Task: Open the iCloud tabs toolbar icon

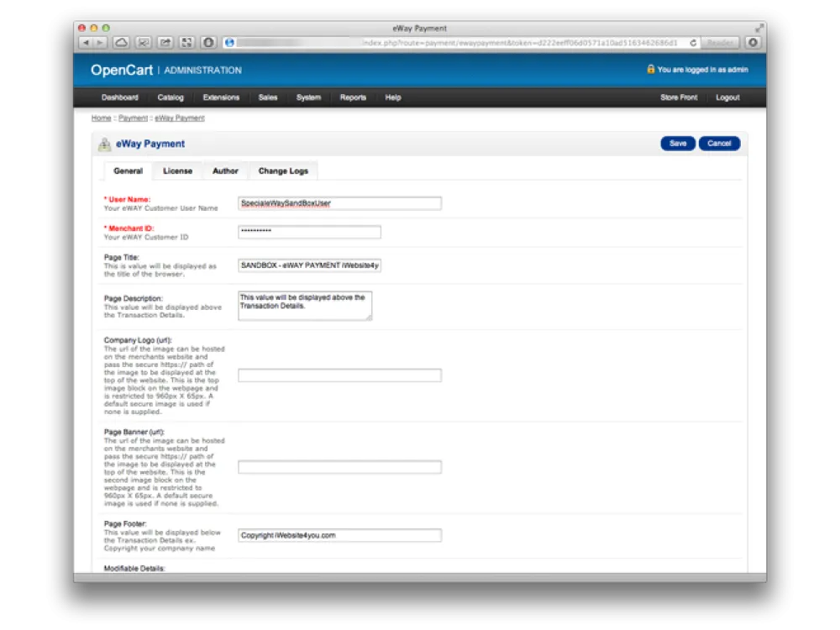Action: tap(122, 42)
